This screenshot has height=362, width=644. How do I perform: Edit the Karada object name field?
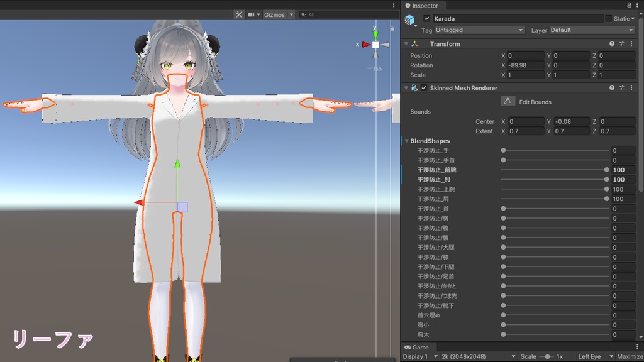coord(518,18)
